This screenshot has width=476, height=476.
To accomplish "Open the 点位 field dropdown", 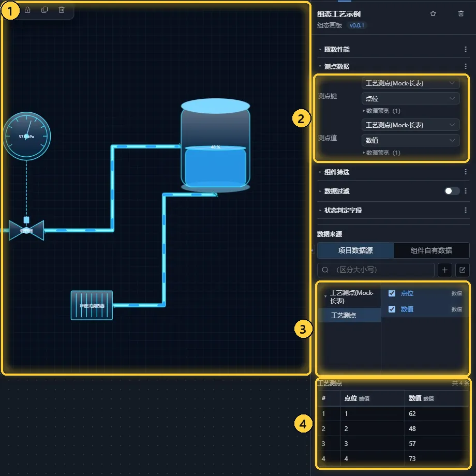I will (410, 98).
